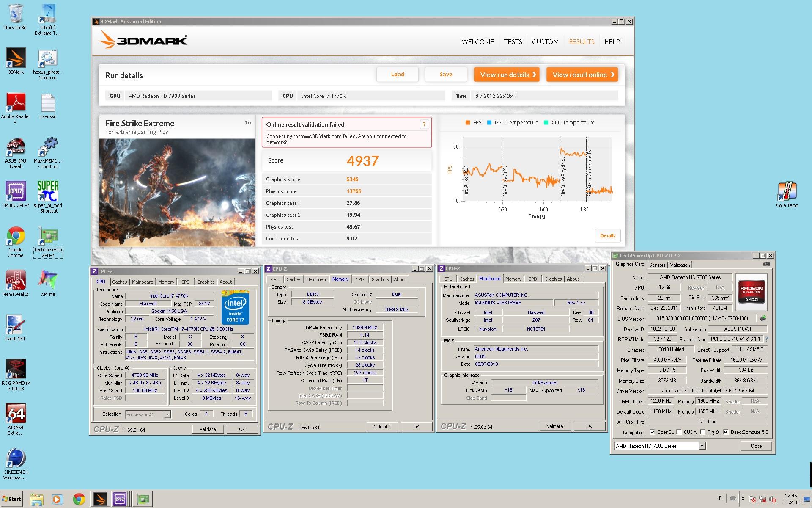Open the Intel Extreme Tuning desktop icon
Image resolution: width=812 pixels, height=508 pixels.
tap(47, 19)
